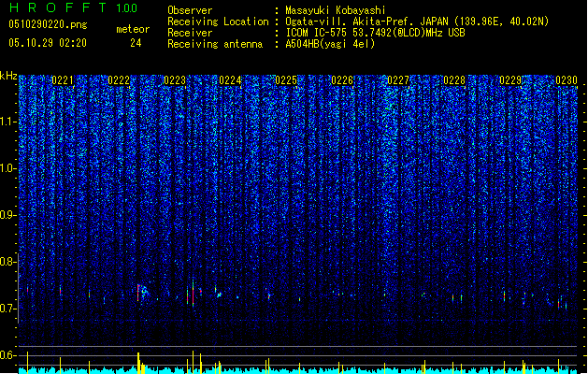Click receiver text ICOM IC-575 53.7492 MHz USB
The height and width of the screenshot is (374, 588).
(375, 33)
